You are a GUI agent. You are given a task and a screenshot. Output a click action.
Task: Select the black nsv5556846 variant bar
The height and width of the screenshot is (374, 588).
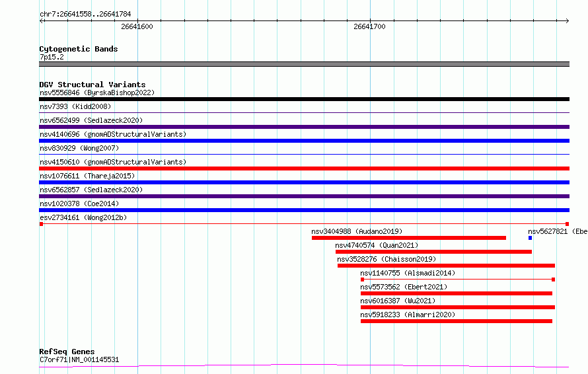(304, 99)
